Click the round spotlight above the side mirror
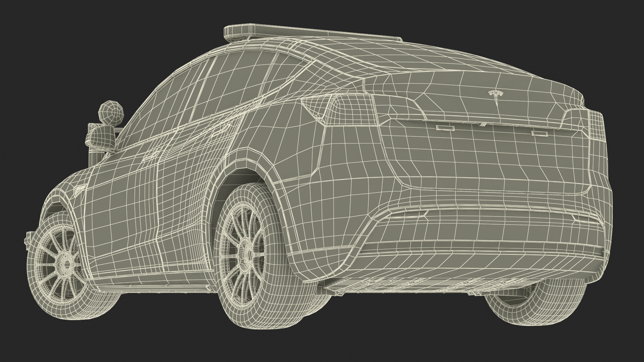Screen dimensions: 644x362 coord(111,114)
